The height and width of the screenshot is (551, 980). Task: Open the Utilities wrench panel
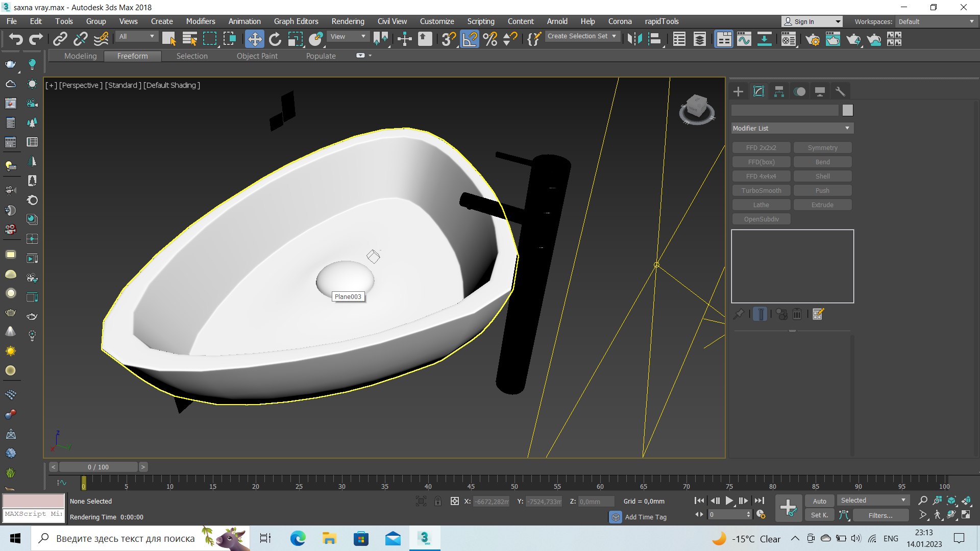[840, 91]
